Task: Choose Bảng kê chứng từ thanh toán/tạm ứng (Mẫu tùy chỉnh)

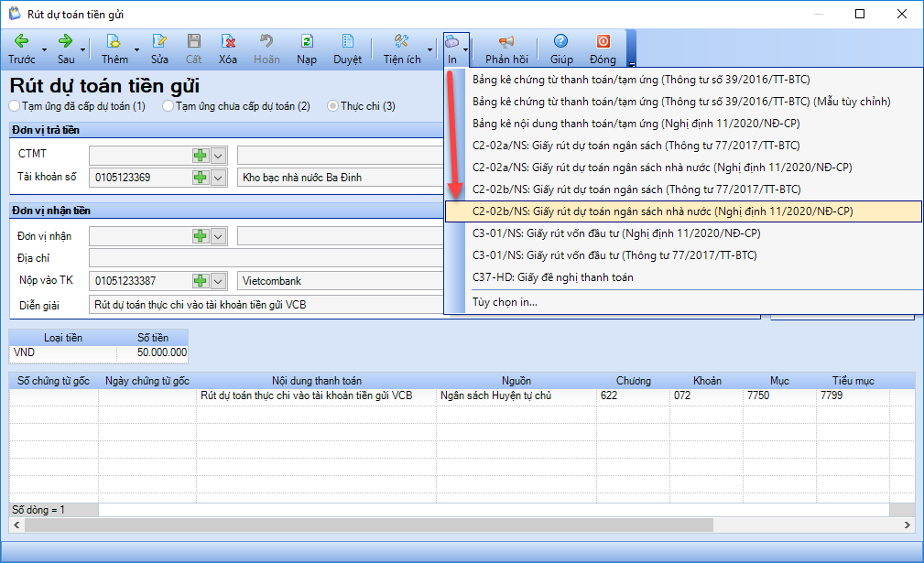Action: tap(682, 102)
